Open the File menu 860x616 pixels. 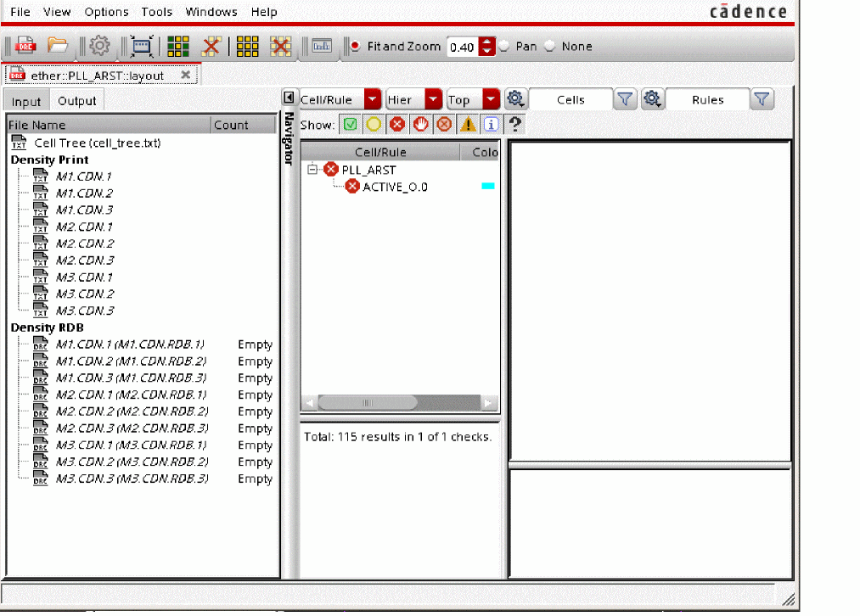20,12
